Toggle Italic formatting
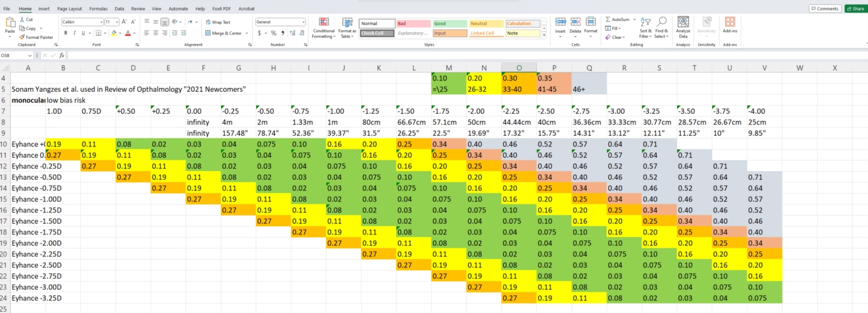 pos(74,33)
